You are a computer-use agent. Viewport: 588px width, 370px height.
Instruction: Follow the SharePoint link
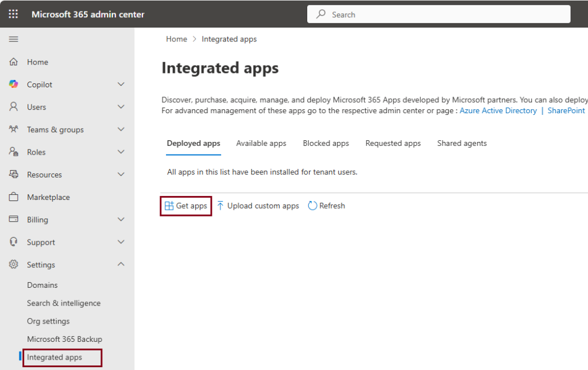(x=566, y=111)
